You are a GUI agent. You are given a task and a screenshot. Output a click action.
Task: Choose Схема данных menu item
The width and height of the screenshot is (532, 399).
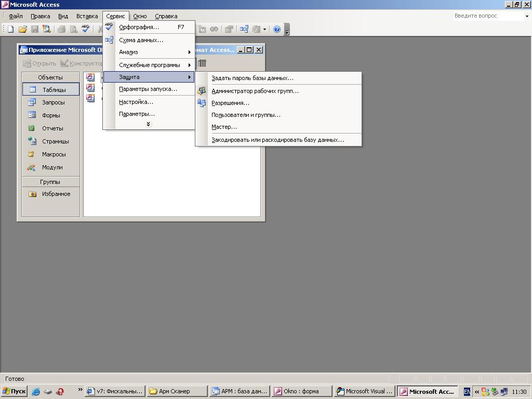click(149, 40)
